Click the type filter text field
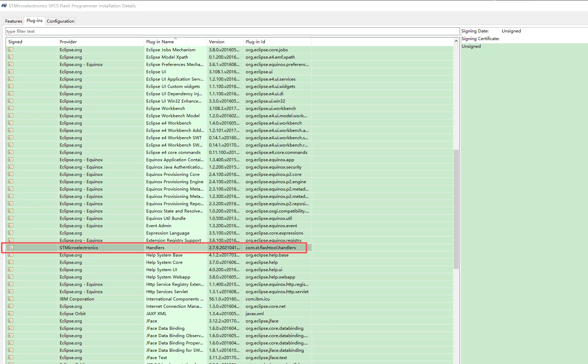 coord(232,31)
